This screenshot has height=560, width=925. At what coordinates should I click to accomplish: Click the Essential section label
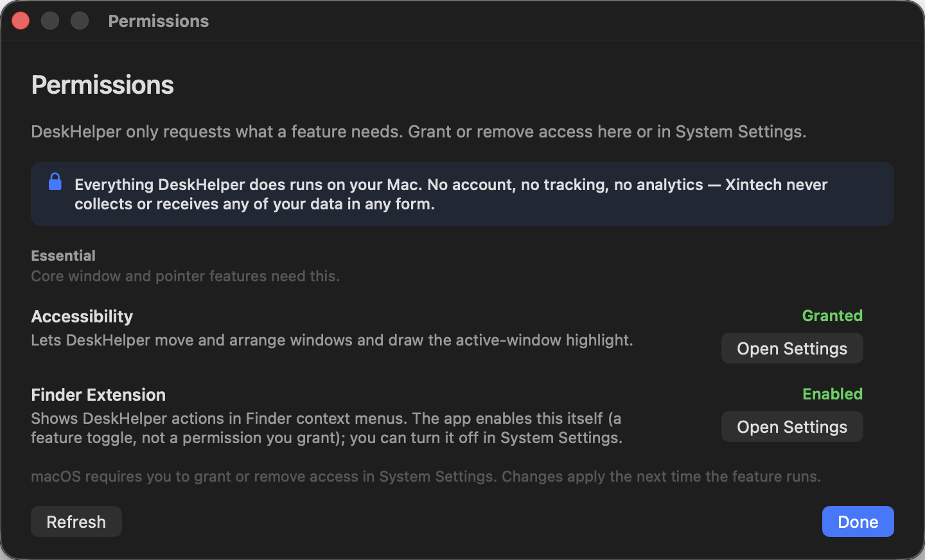[x=63, y=256]
